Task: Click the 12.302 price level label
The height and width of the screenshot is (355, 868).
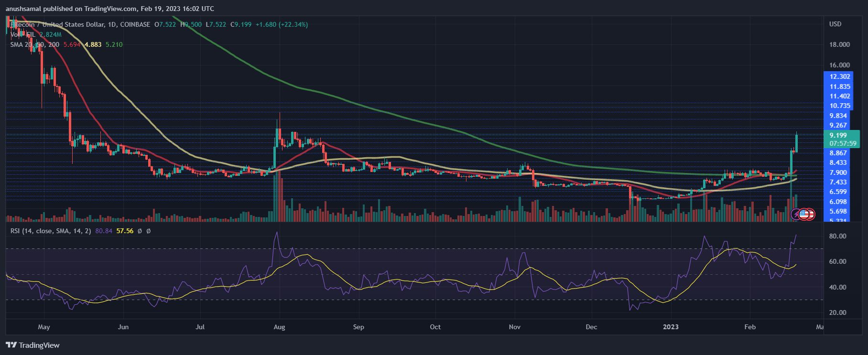Action: point(840,76)
